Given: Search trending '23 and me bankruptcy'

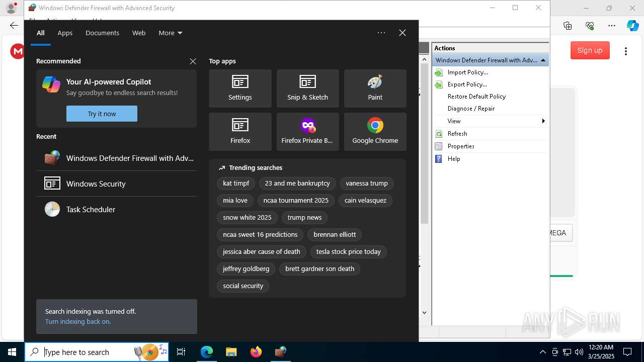Looking at the screenshot, I should click(297, 184).
